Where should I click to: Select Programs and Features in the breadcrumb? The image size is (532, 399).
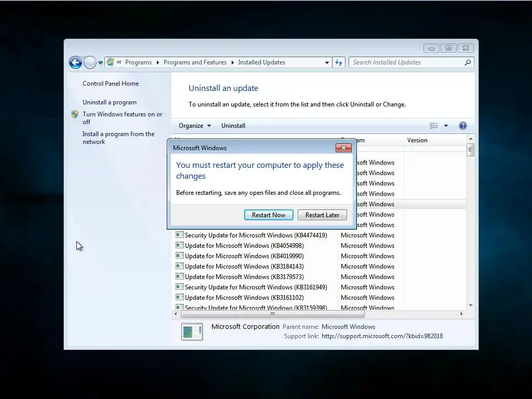pos(195,62)
